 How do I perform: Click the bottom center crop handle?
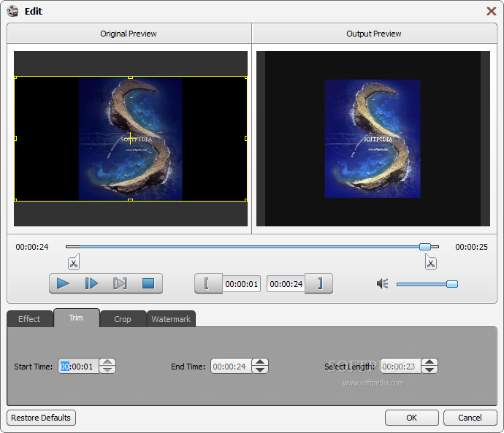point(130,200)
